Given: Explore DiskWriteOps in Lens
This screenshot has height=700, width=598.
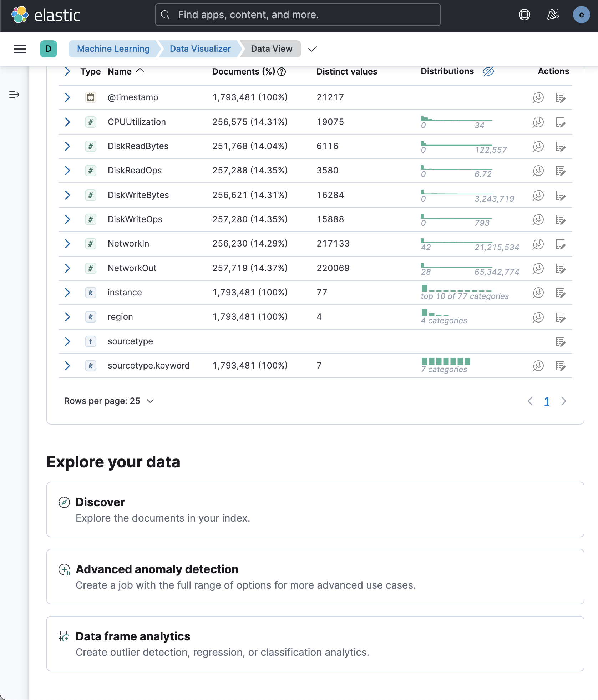Looking at the screenshot, I should click(x=538, y=219).
